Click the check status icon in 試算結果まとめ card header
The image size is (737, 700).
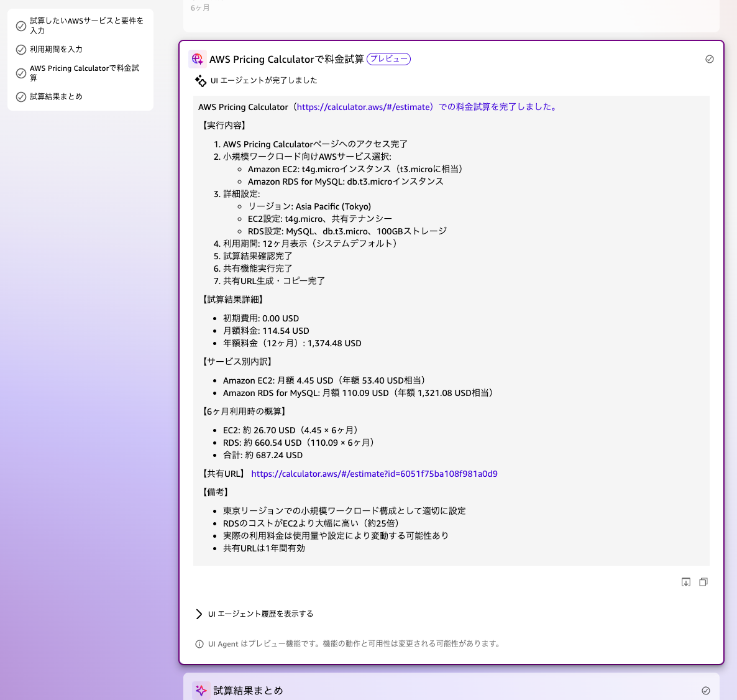point(705,690)
